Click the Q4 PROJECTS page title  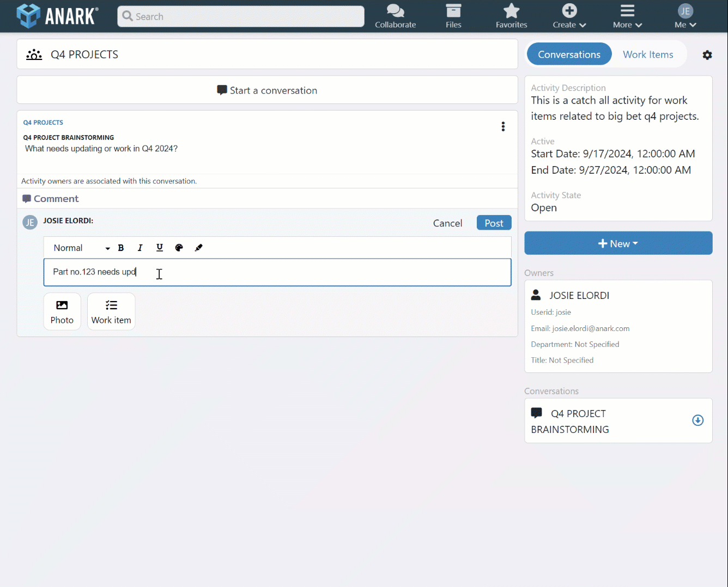coord(84,54)
